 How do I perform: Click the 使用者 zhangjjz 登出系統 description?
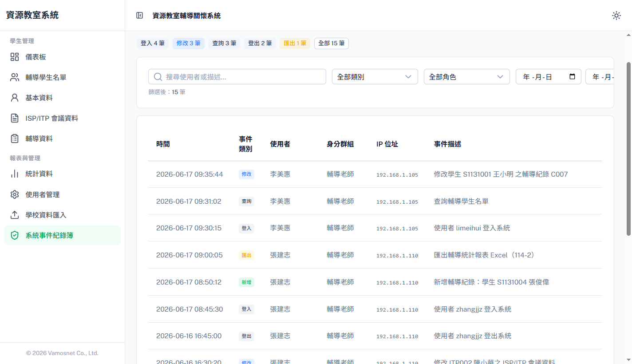pyautogui.click(x=473, y=336)
